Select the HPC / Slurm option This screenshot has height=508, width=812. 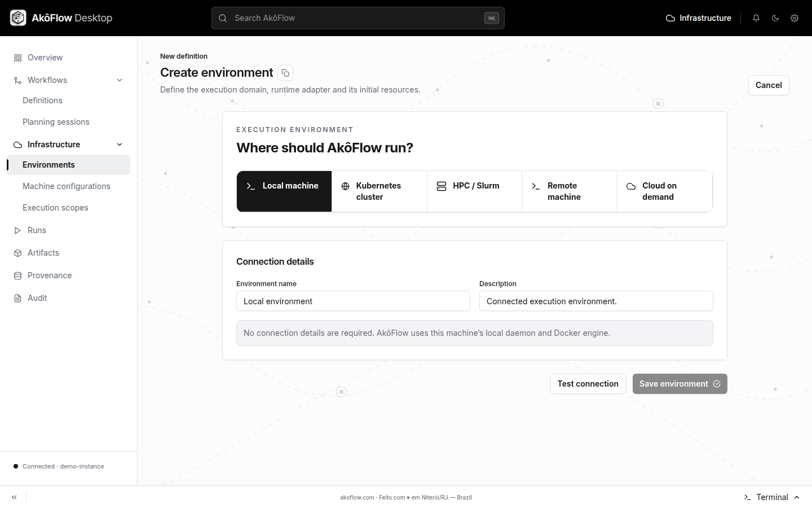[x=474, y=191]
